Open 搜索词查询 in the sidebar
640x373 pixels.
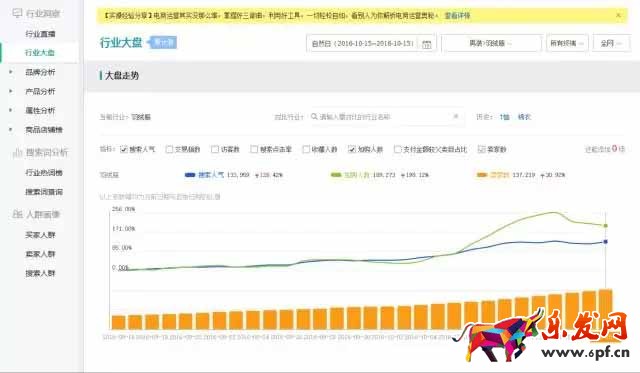pyautogui.click(x=44, y=192)
